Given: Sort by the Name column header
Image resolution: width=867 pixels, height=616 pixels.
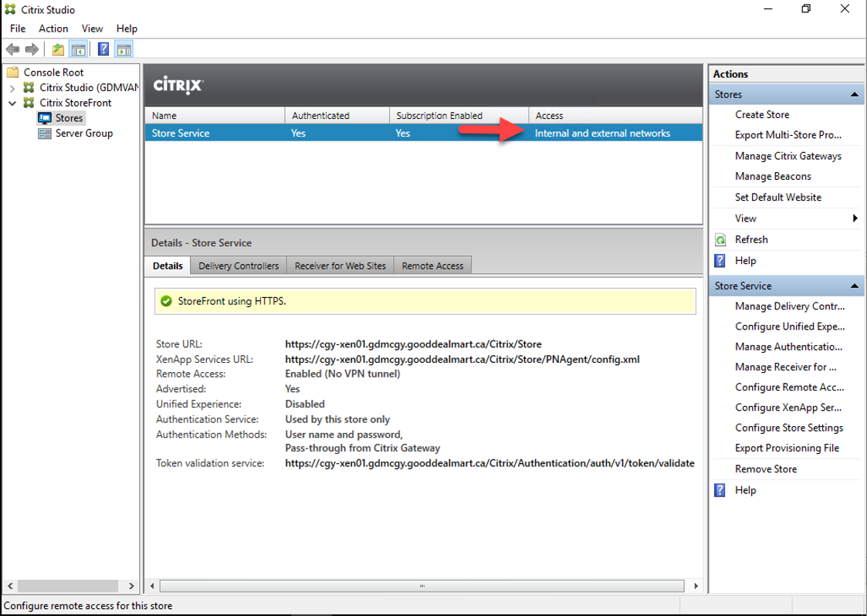Looking at the screenshot, I should (215, 116).
